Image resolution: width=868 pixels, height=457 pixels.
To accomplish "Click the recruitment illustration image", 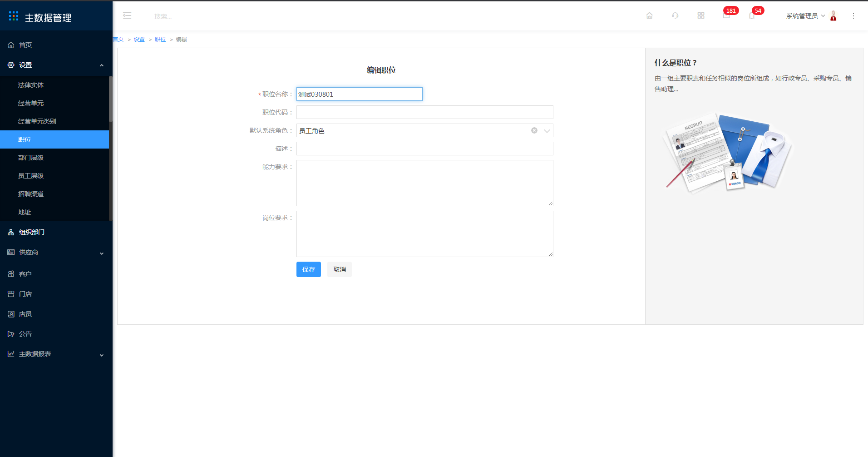I will coord(726,152).
